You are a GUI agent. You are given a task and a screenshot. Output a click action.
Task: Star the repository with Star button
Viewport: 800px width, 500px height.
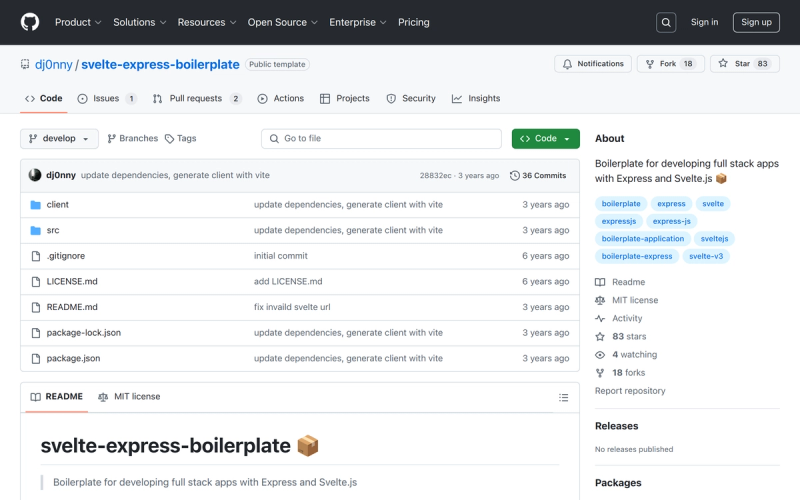pyautogui.click(x=744, y=64)
